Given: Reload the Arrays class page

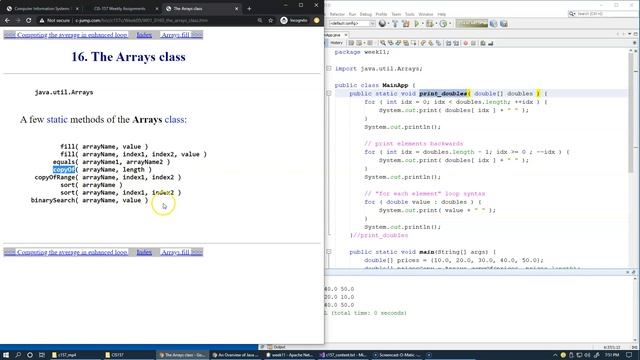Looking at the screenshot, I should coord(29,20).
